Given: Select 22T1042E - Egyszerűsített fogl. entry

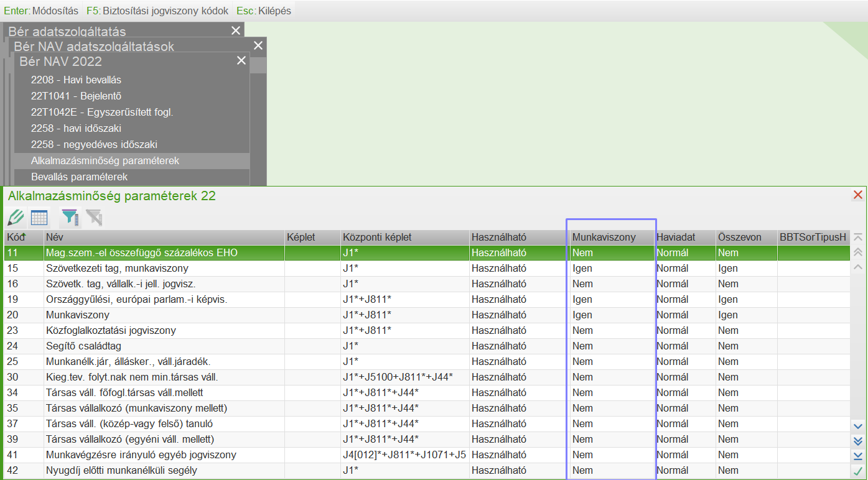Looking at the screenshot, I should 132,112.
